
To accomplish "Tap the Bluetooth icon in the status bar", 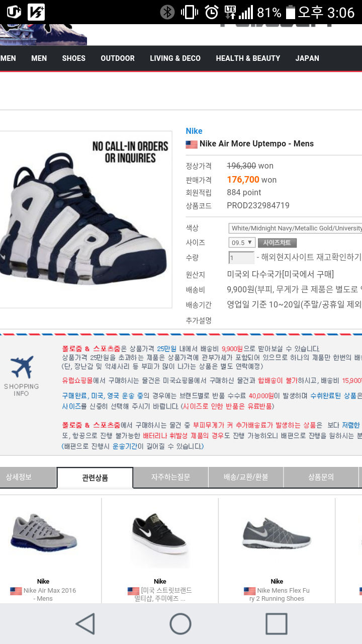I will coord(167,12).
